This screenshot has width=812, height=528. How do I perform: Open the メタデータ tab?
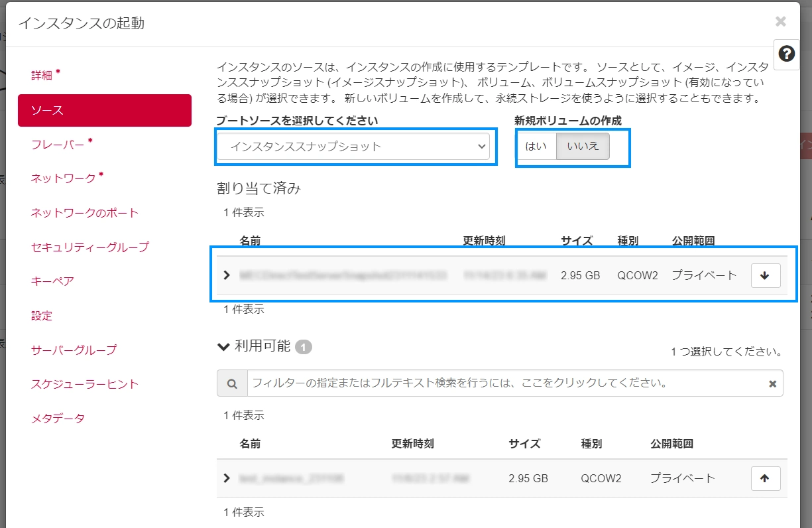point(58,419)
